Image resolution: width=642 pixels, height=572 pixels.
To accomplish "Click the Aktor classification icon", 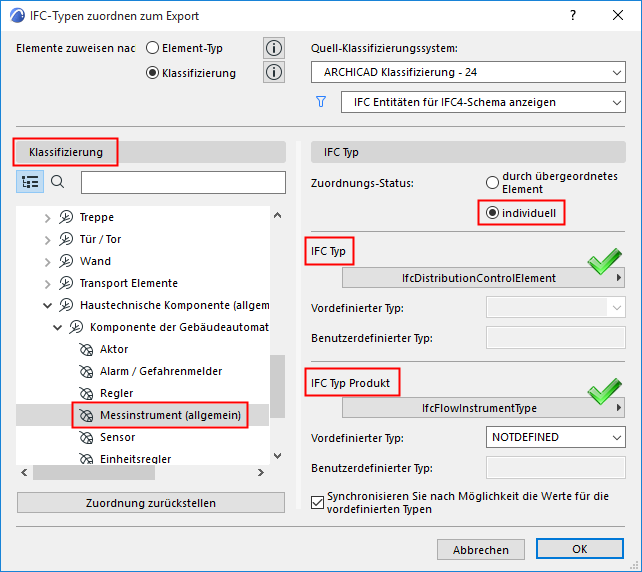I will (x=84, y=349).
